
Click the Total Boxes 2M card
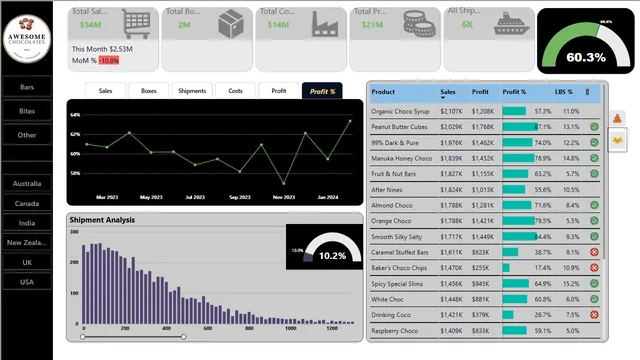point(207,39)
